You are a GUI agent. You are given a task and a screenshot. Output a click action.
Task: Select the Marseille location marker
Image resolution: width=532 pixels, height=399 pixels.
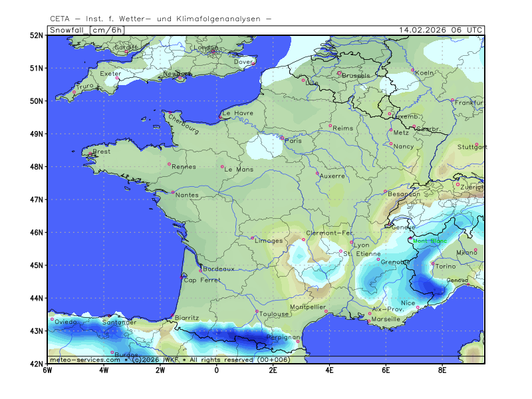point(368,321)
